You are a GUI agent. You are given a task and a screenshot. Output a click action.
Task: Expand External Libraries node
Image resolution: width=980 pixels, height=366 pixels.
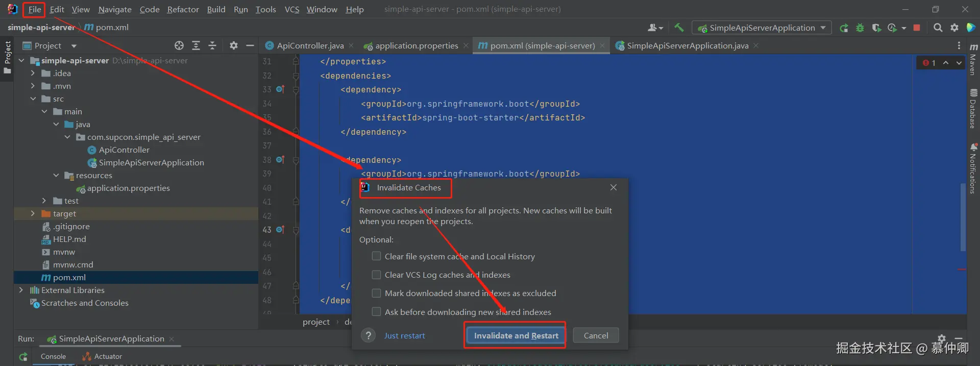(x=21, y=290)
